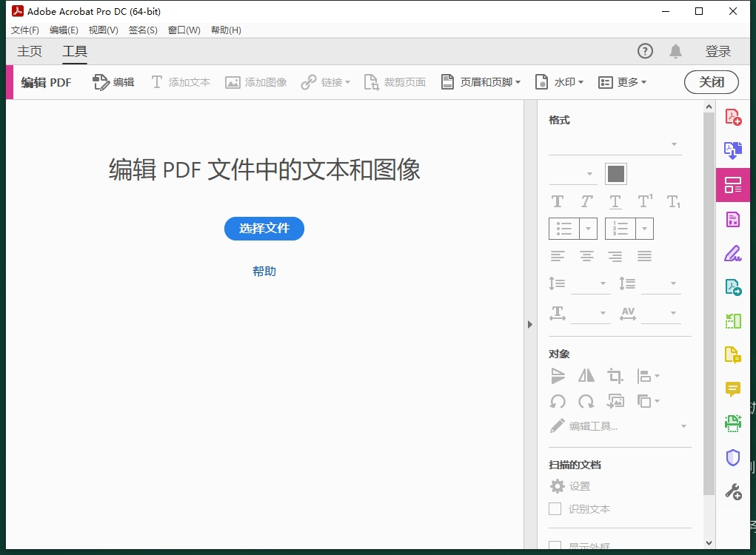The width and height of the screenshot is (756, 555).
Task: Open the 帮助(H) menu
Action: (x=226, y=30)
